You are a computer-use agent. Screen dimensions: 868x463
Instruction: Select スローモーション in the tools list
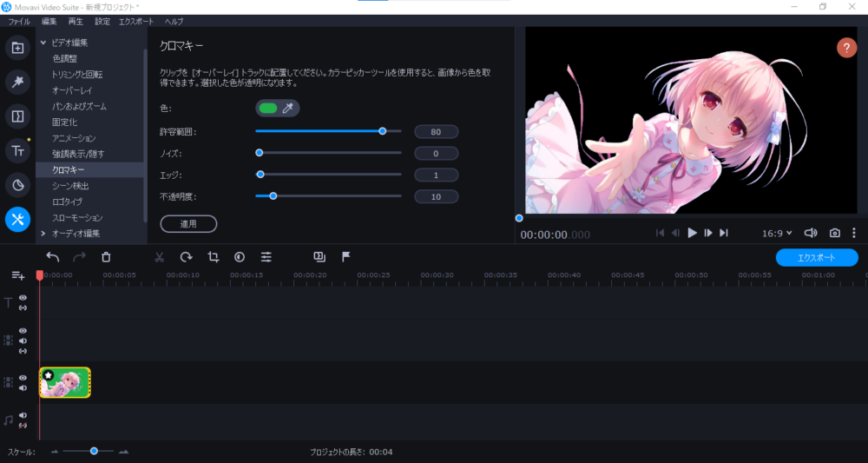[77, 218]
